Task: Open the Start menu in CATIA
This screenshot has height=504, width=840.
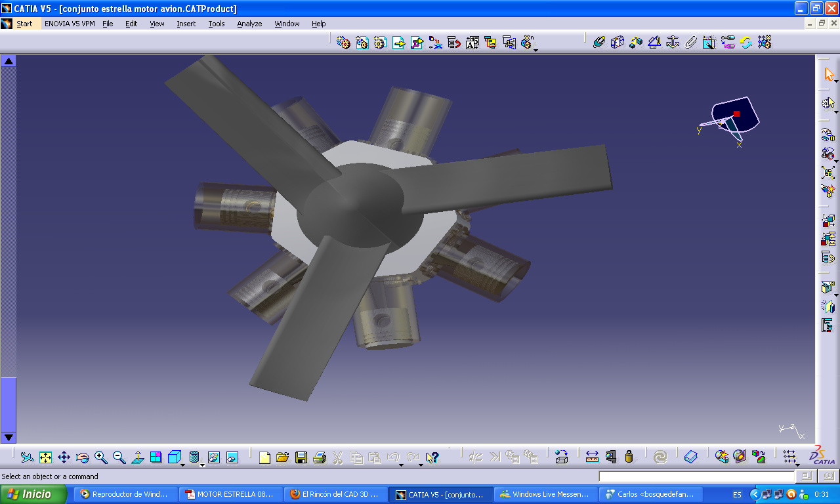Action: pyautogui.click(x=24, y=24)
